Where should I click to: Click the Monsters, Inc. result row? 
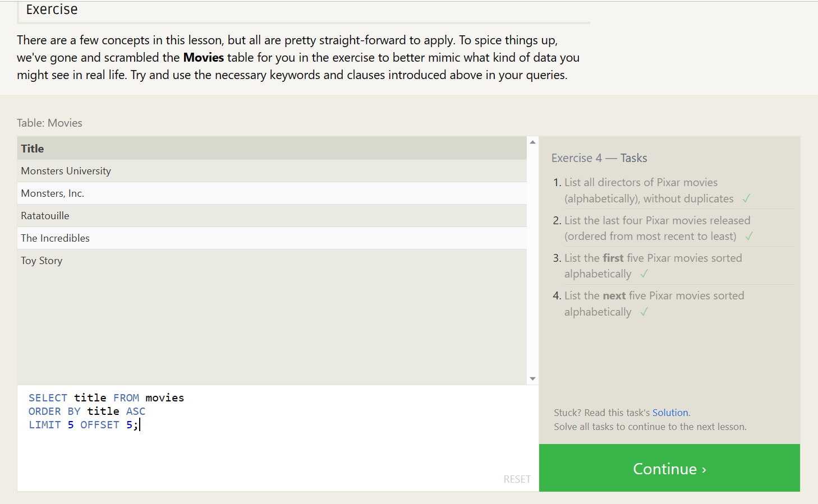click(x=272, y=193)
